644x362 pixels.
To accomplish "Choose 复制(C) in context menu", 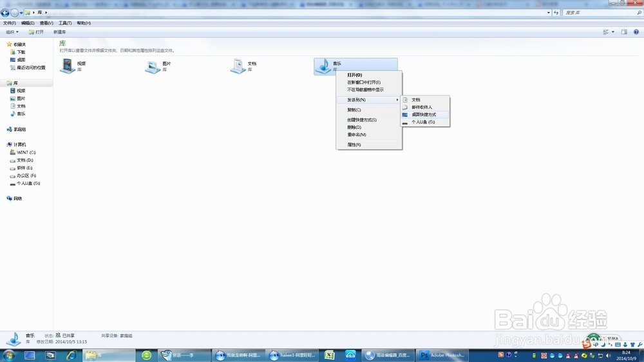I will tap(369, 110).
